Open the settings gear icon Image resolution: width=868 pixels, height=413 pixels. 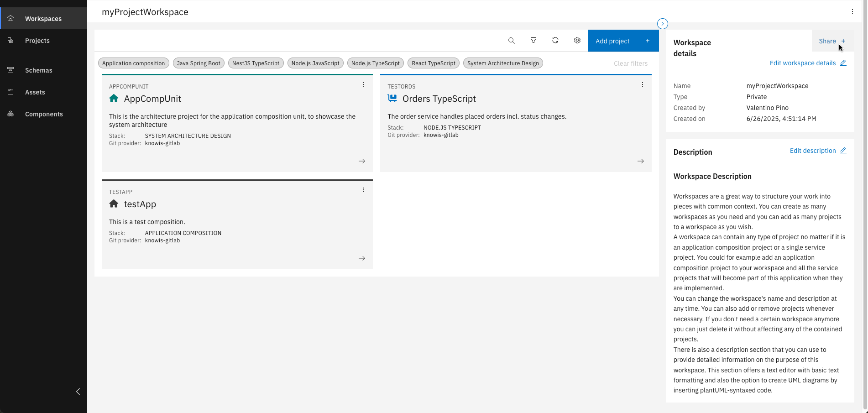[x=577, y=41]
